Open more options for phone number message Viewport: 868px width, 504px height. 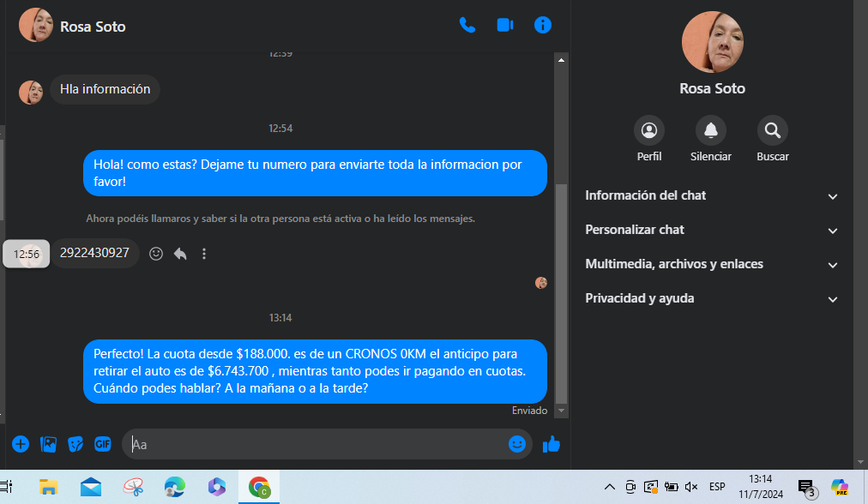coord(204,254)
